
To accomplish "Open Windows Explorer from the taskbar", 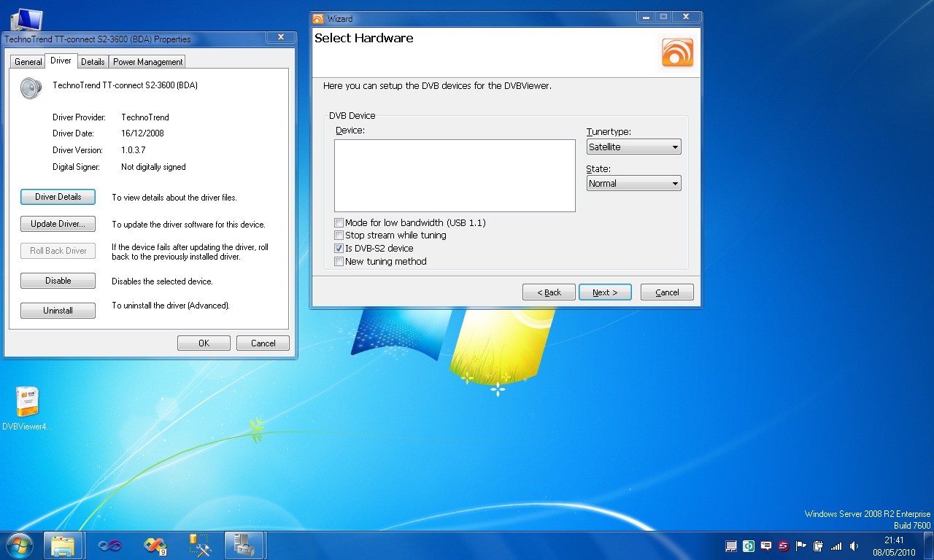I will pyautogui.click(x=63, y=545).
